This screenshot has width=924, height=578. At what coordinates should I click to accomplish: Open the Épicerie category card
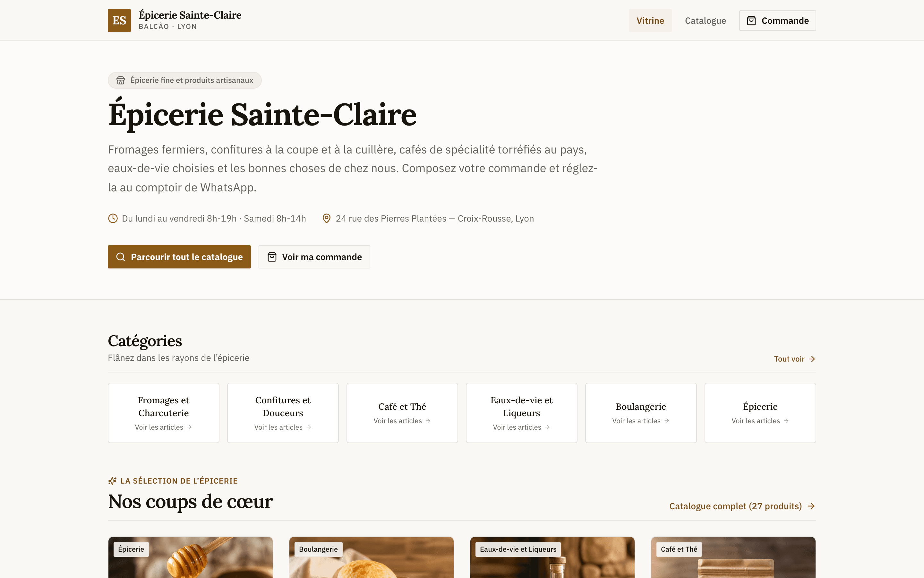tap(760, 413)
